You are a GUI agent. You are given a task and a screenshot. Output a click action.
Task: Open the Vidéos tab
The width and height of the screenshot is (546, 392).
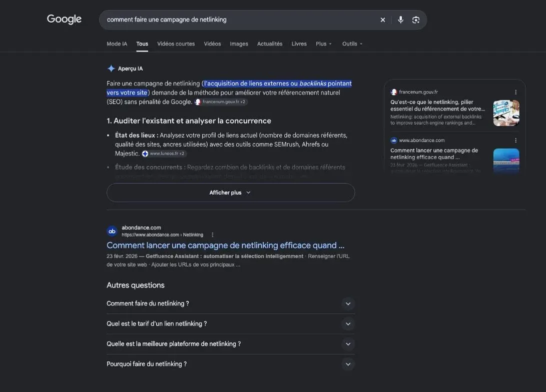pyautogui.click(x=212, y=44)
